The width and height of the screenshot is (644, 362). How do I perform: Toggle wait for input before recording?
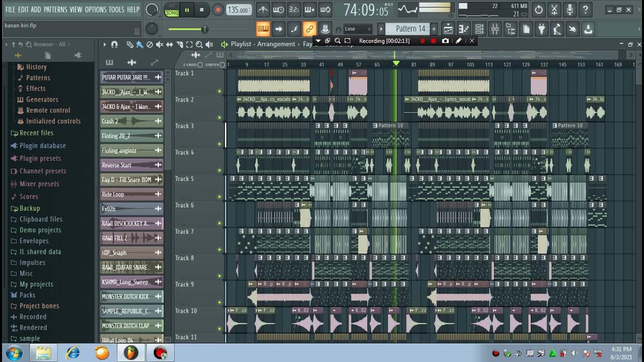point(278,10)
